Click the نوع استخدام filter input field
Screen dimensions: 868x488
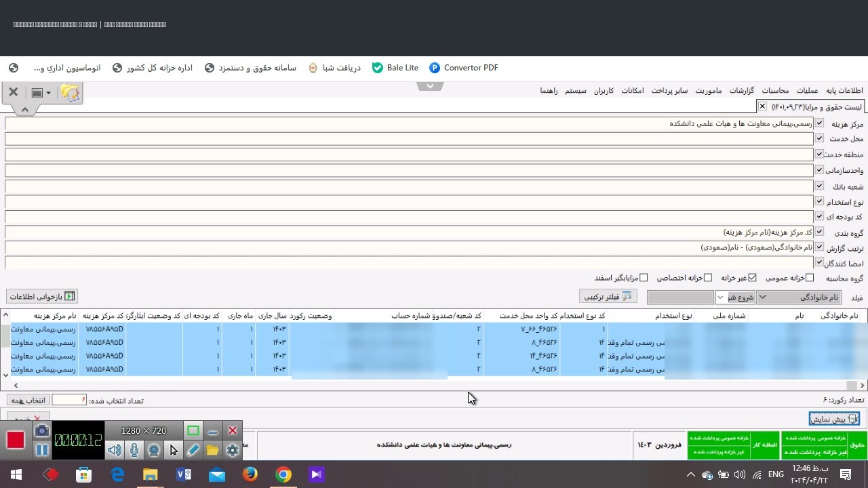409,201
